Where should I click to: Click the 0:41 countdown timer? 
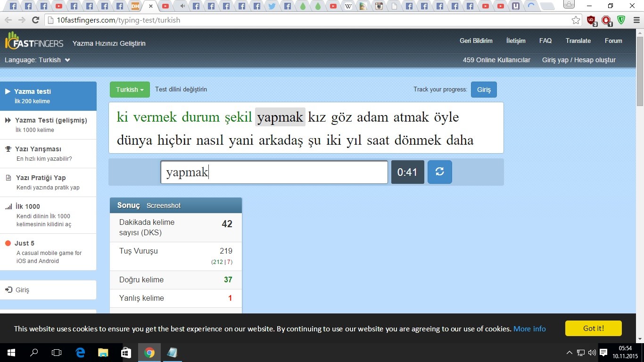408,172
